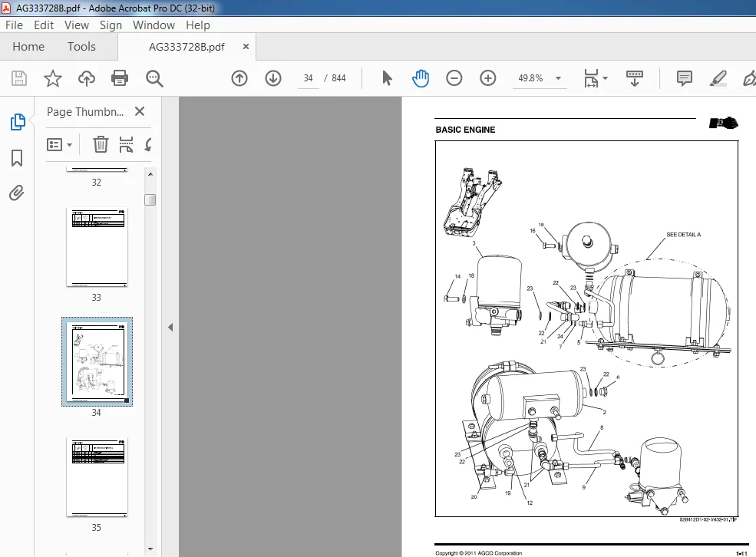The image size is (756, 557).
Task: Collapse the navigation pane arrow
Action: point(170,327)
